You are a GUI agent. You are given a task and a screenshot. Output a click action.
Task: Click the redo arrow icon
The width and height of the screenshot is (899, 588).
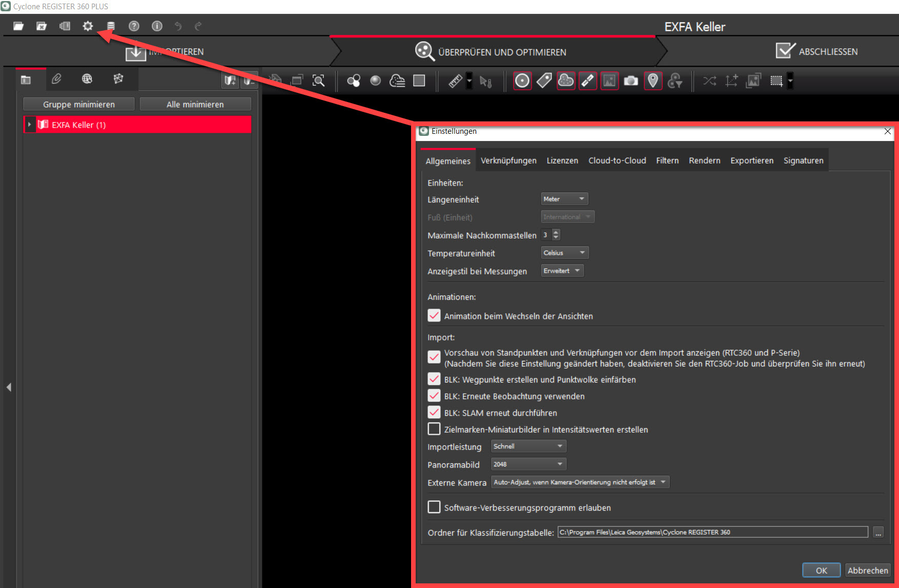(198, 26)
